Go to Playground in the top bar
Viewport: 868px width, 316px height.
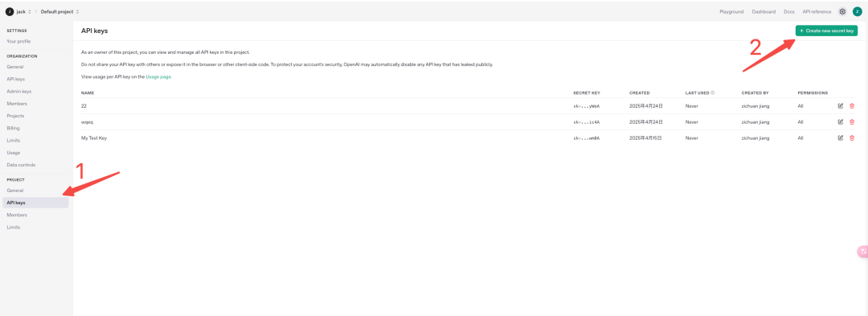(731, 11)
